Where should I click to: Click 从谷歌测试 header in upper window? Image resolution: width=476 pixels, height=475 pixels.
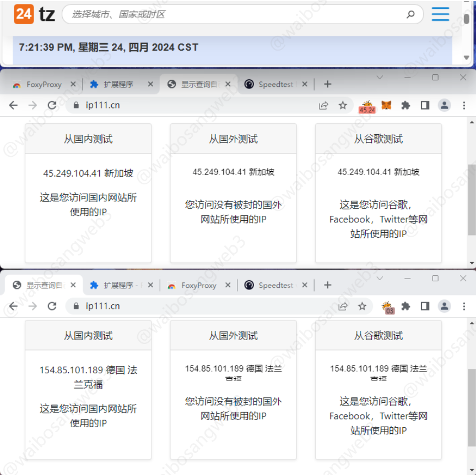pyautogui.click(x=378, y=139)
